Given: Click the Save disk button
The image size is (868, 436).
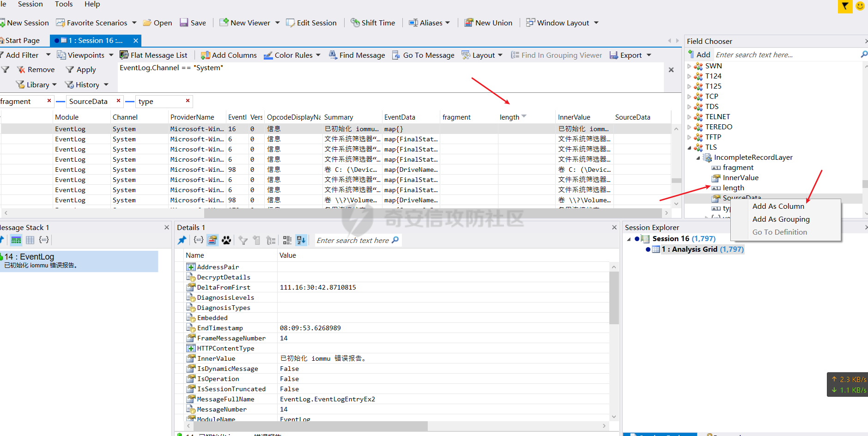Looking at the screenshot, I should 193,23.
